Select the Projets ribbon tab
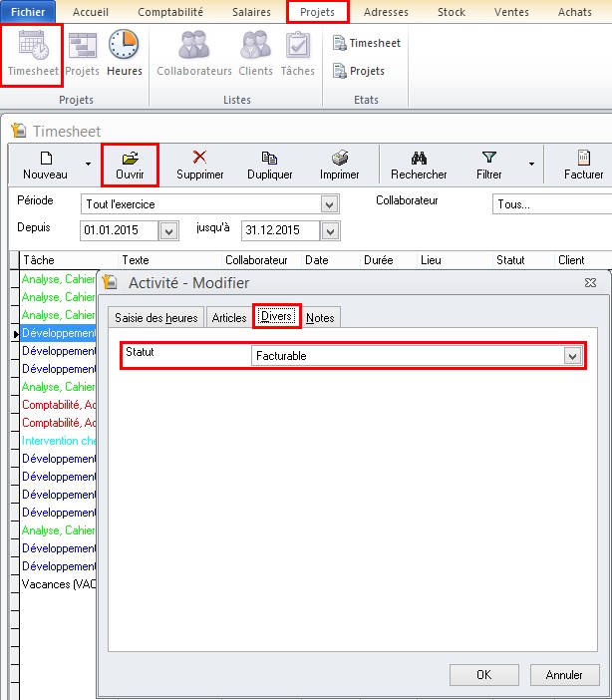 [x=317, y=12]
